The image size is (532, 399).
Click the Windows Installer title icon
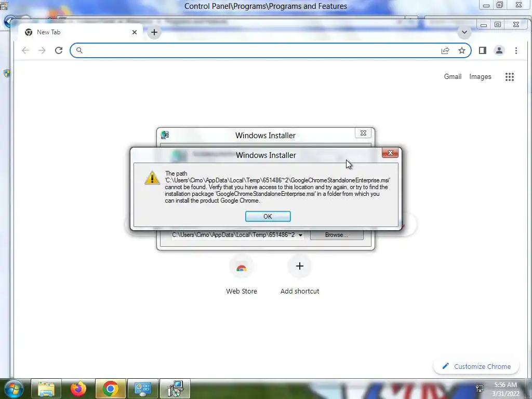pyautogui.click(x=165, y=135)
